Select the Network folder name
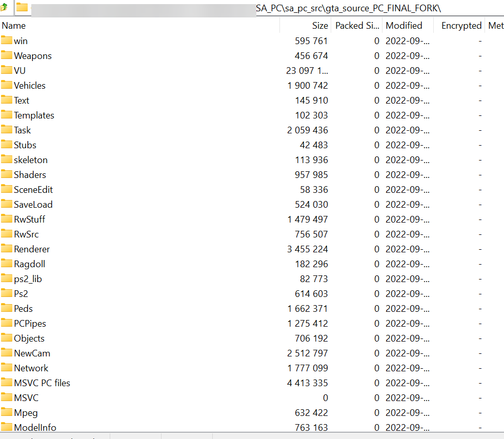Viewport: 504px width, 439px height. click(31, 368)
